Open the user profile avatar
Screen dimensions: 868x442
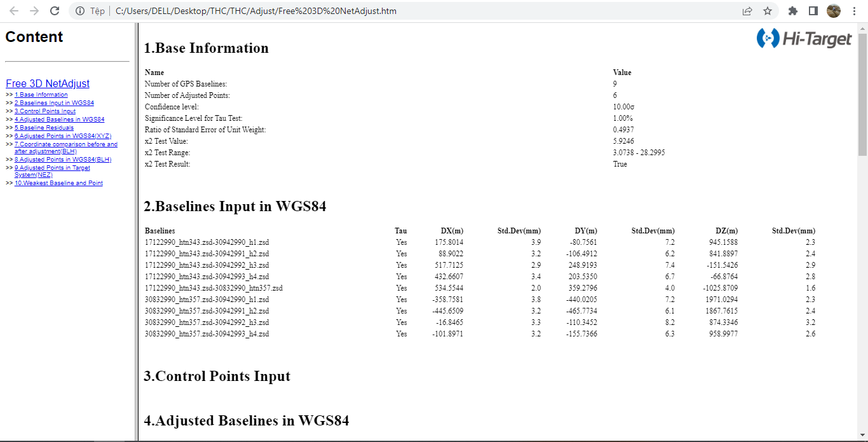(x=834, y=11)
